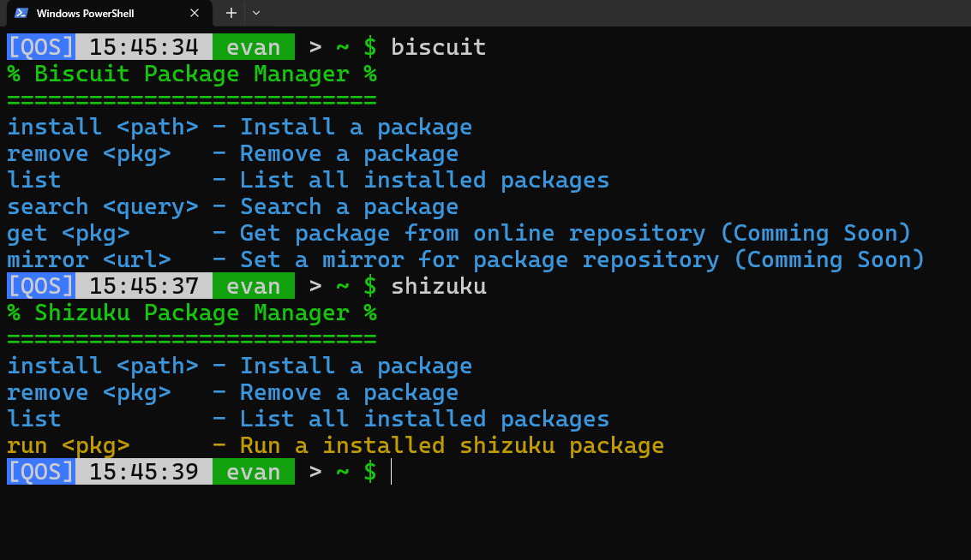
Task: Click the first blue [QOS] prompt badge
Action: [41, 47]
